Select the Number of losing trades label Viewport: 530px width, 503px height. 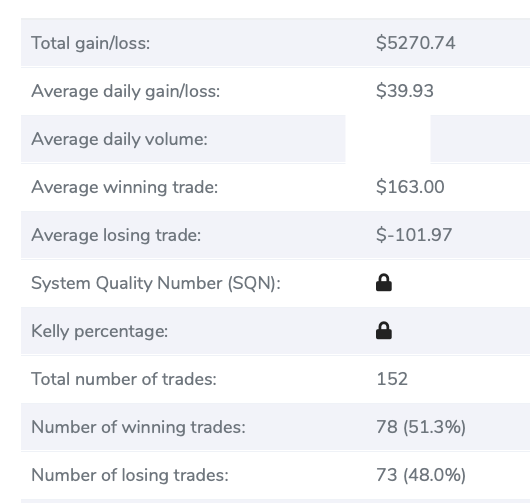tap(130, 475)
